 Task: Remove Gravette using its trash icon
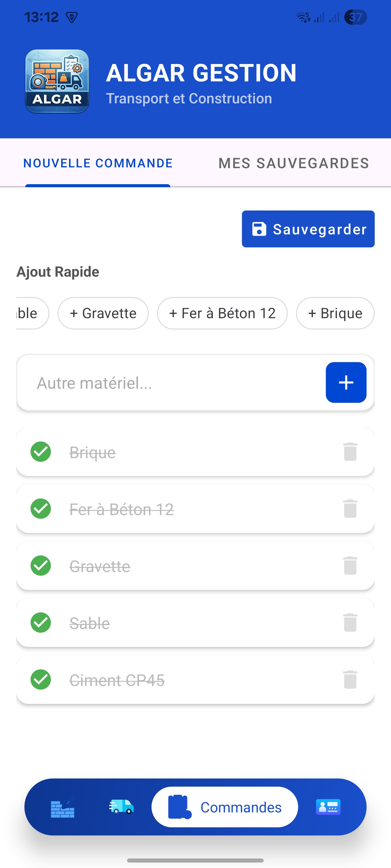[x=350, y=565]
